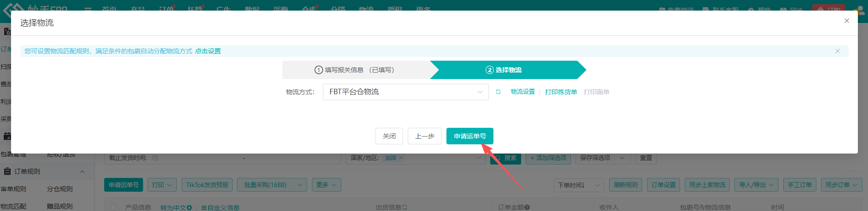Open the 下单时间 sort dropdown

pyautogui.click(x=579, y=185)
